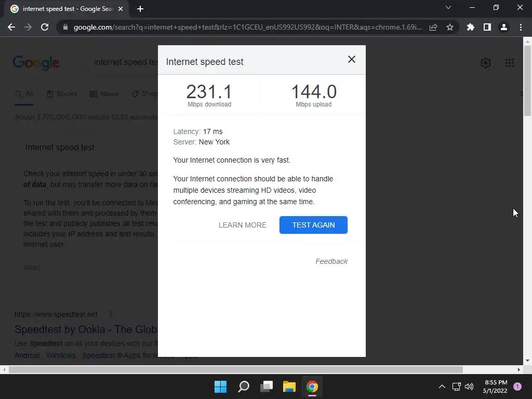Viewport: 532px width, 399px height.
Task: Open the Chrome extensions puzzle menu
Action: pyautogui.click(x=471, y=27)
